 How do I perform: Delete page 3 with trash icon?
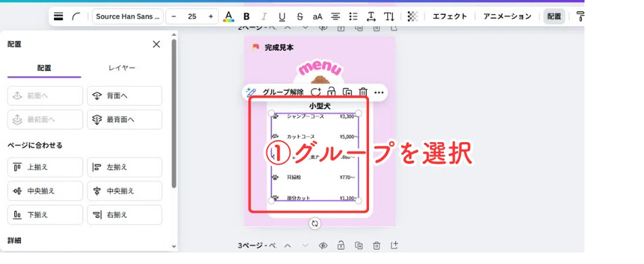376,246
